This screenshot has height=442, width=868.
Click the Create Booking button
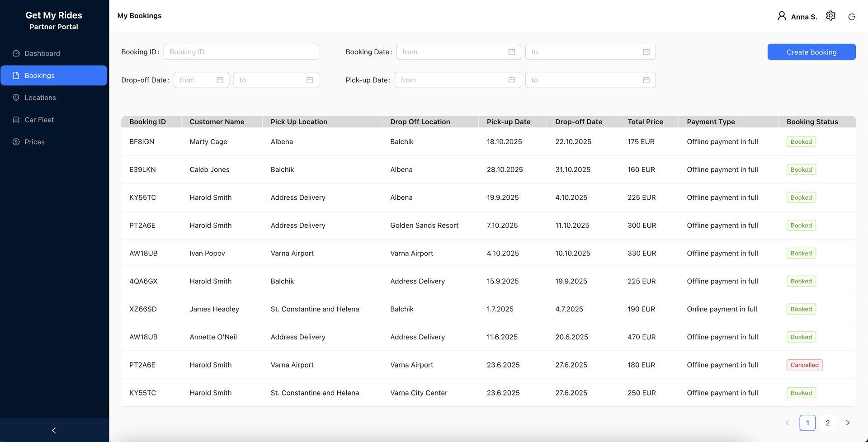(811, 52)
